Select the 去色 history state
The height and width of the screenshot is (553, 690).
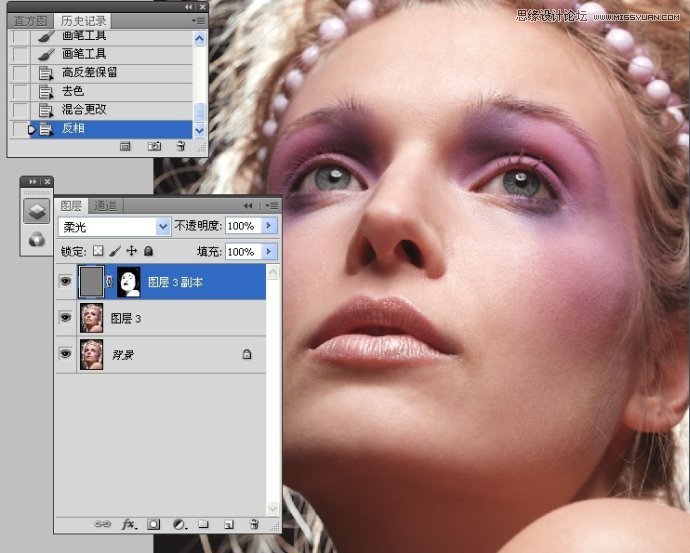coord(111,92)
